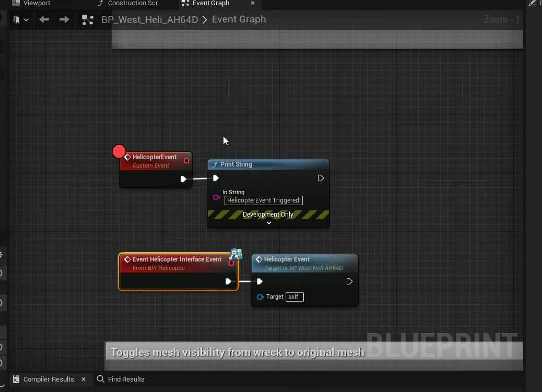Click the Helicopter Event function exec output pin
The height and width of the screenshot is (392, 542).
[349, 282]
